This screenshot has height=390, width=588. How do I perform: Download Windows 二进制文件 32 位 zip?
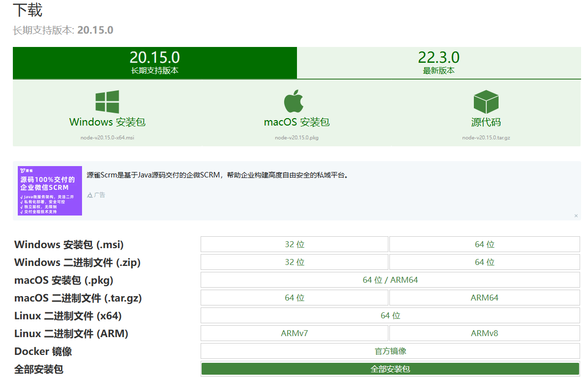tap(294, 261)
